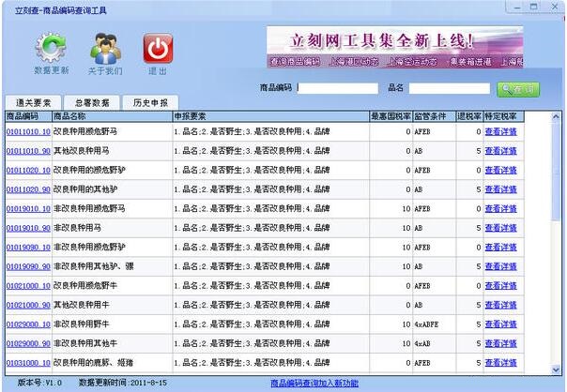
Task: Click the 数据更新 data refresh gear icon
Action: [x=51, y=48]
